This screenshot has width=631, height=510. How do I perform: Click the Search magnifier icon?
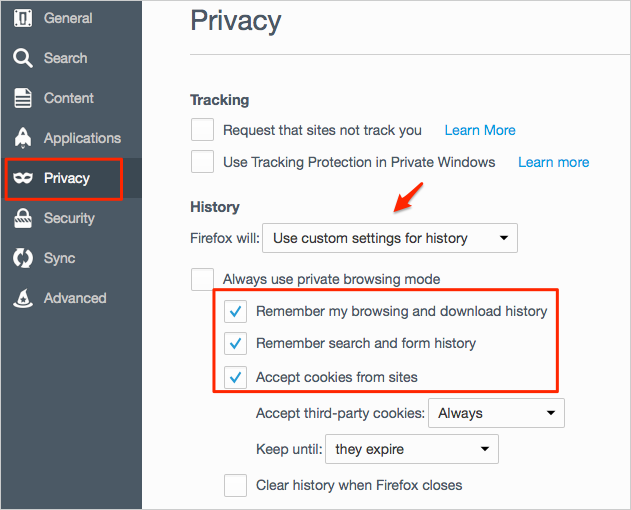click(23, 58)
